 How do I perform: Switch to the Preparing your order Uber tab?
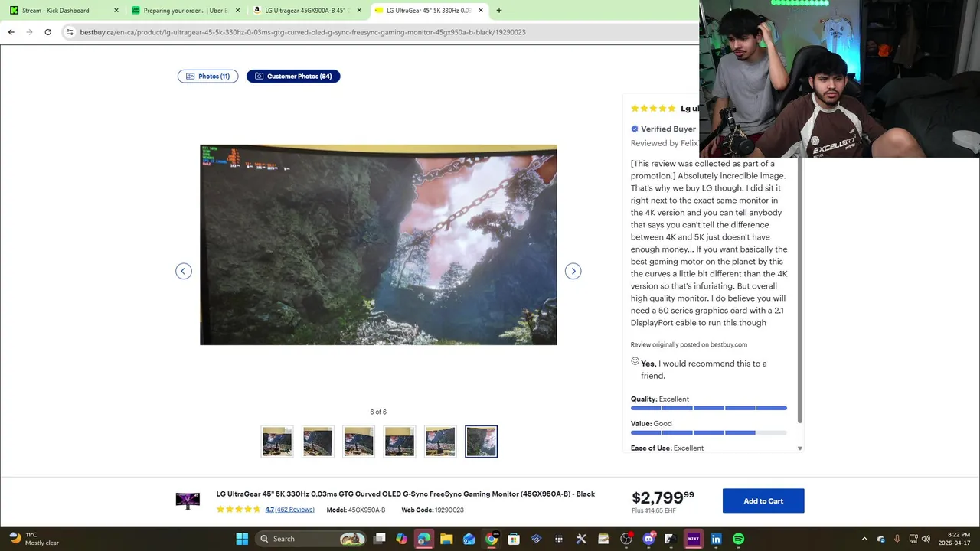pos(186,11)
